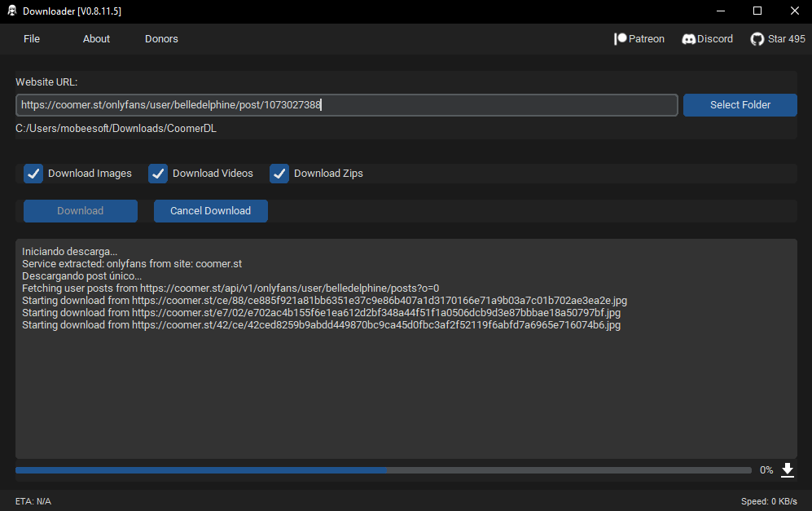
Task: Click the 'Fetching user posts' log line
Action: click(x=230, y=289)
